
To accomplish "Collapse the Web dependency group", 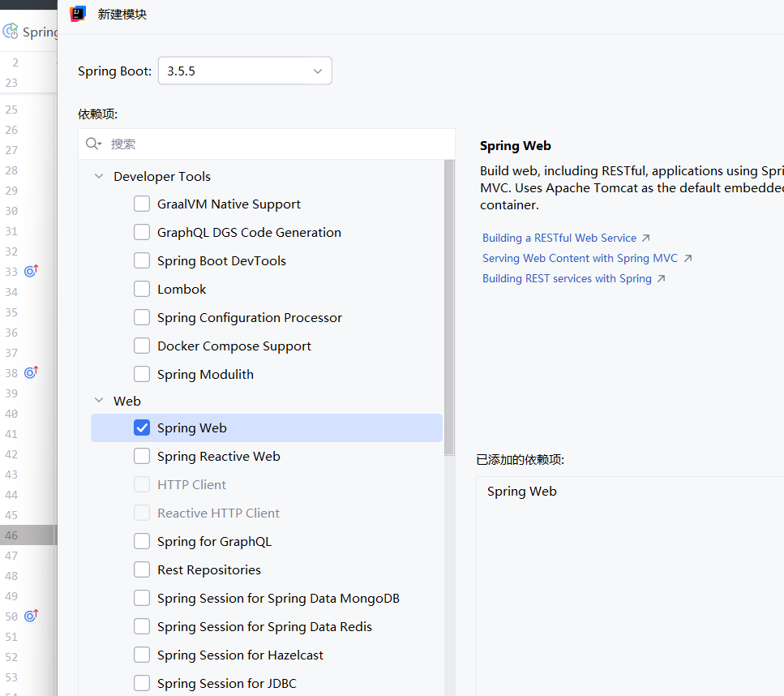I will pos(99,400).
